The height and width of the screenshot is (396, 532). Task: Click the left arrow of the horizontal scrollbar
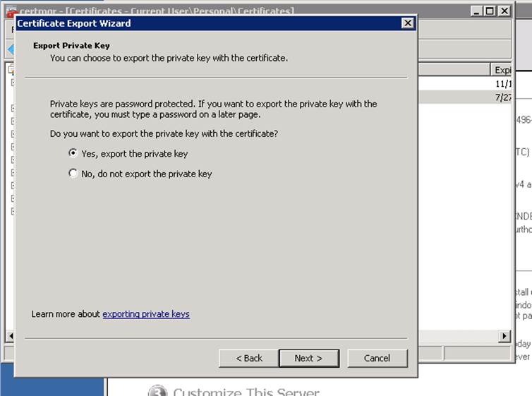[10, 337]
